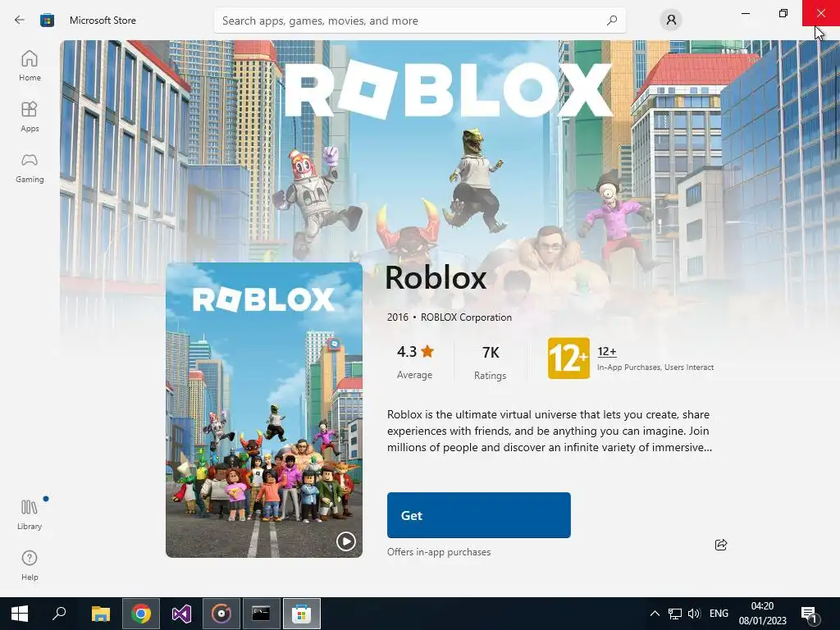Open the Windows Start menu

click(x=20, y=614)
